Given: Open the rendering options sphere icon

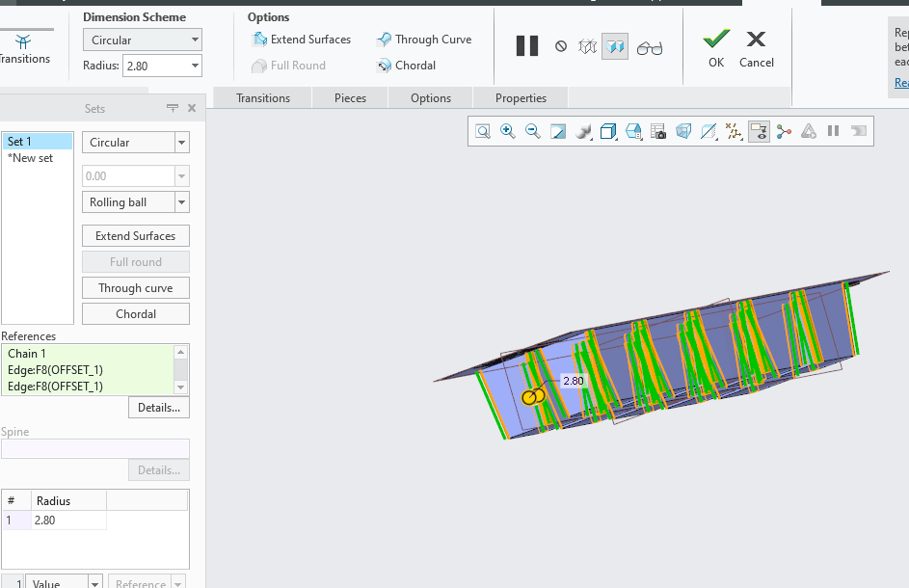Looking at the screenshot, I should coord(583,132).
